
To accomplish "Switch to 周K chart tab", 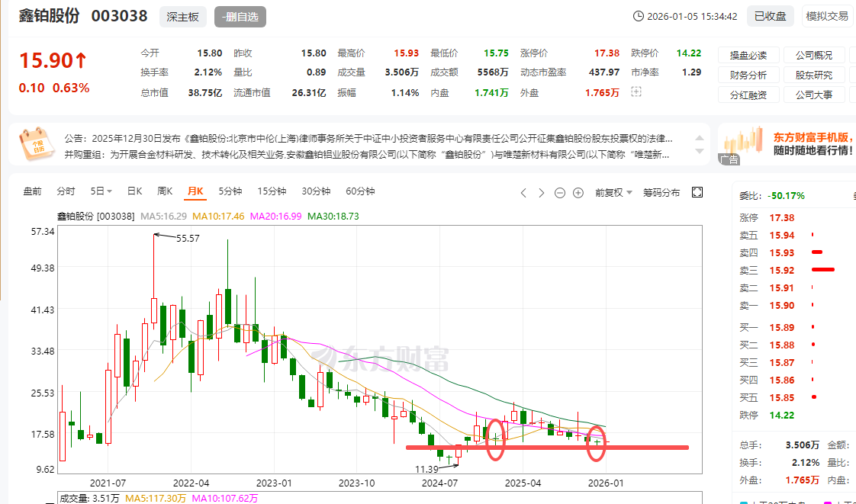I will [x=165, y=191].
